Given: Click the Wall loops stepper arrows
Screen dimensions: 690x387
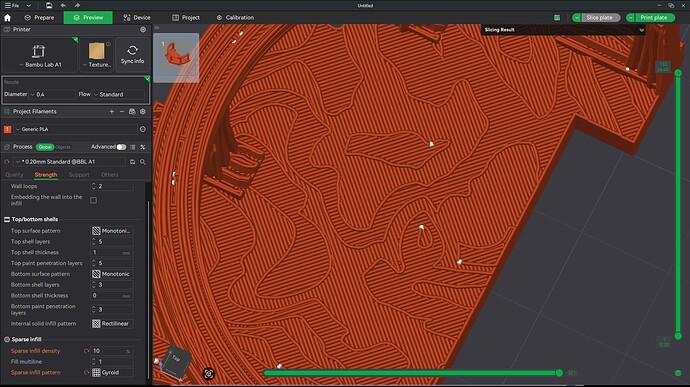Looking at the screenshot, I should 93,186.
